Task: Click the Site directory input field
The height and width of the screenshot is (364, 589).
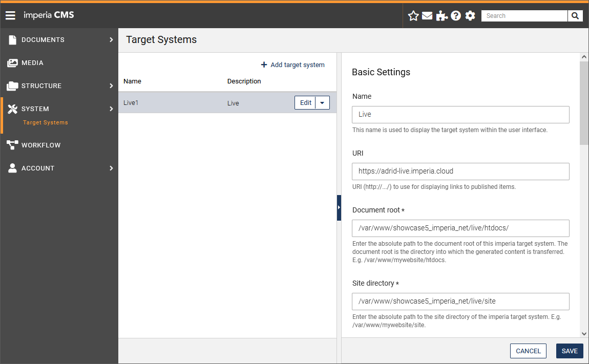Action: [x=460, y=301]
